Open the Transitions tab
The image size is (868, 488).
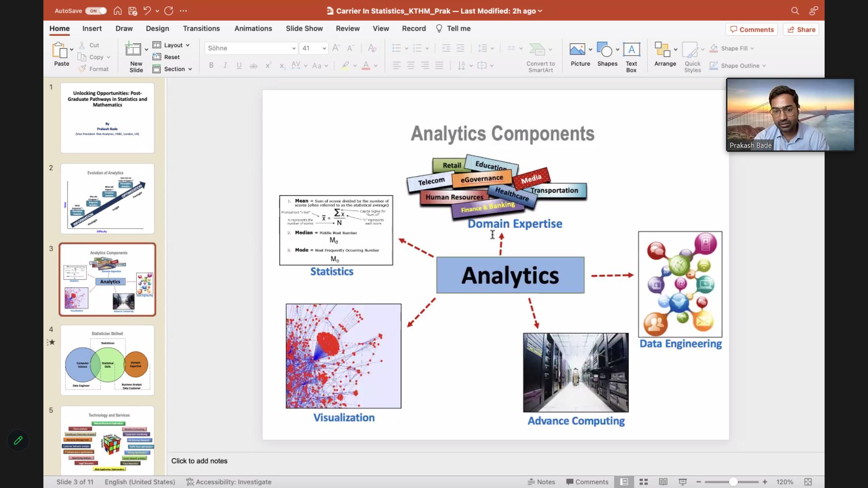pyautogui.click(x=201, y=28)
